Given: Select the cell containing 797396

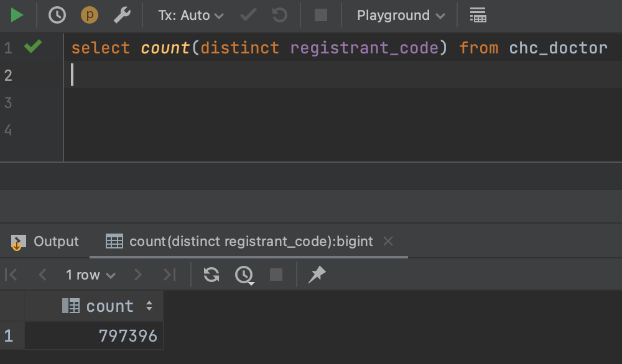Looking at the screenshot, I should click(x=94, y=336).
